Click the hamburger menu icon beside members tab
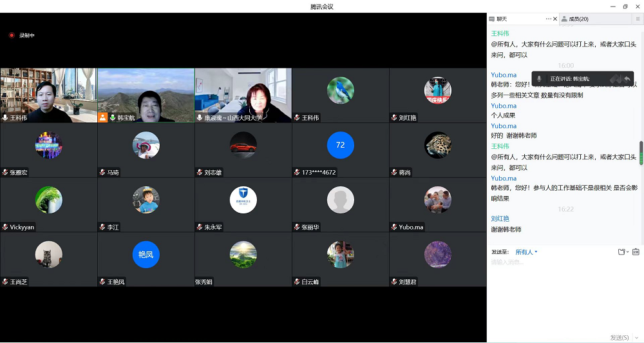This screenshot has height=343, width=644. (x=638, y=19)
